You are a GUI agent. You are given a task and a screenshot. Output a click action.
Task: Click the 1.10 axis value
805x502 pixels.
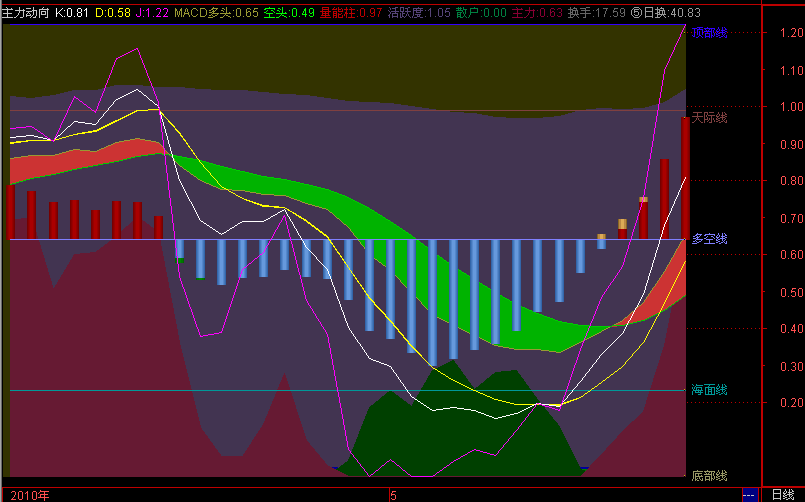792,70
